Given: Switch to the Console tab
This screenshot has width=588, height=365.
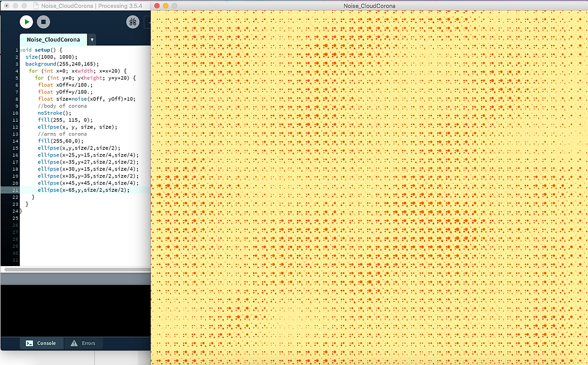Looking at the screenshot, I should [x=41, y=343].
